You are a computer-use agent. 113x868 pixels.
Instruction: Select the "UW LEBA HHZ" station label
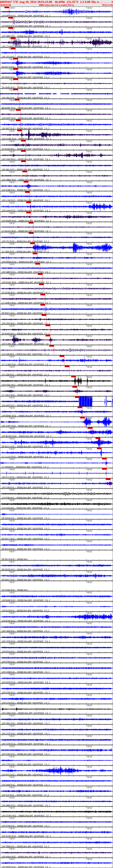9,713
